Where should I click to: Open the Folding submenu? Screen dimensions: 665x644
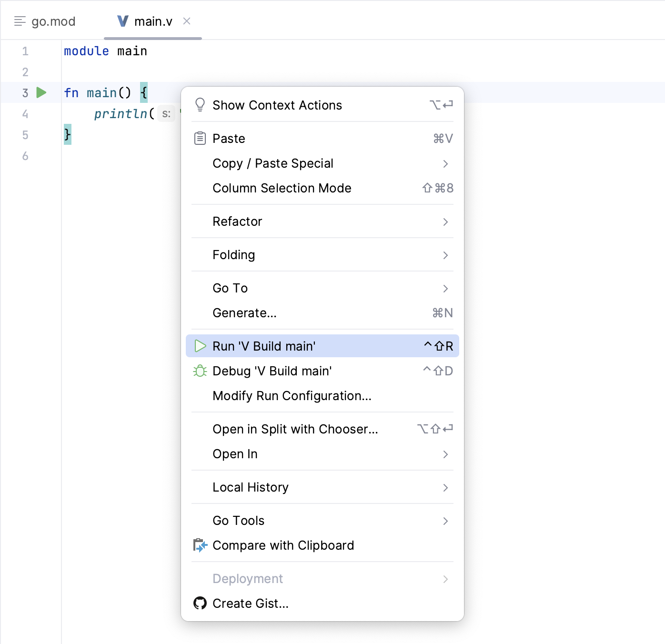tap(234, 255)
